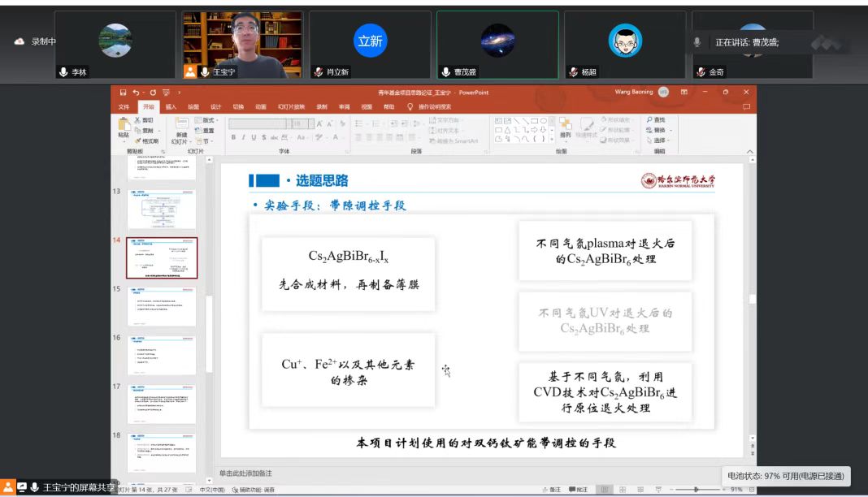868x497 pixels.
Task: Collapse the ribbon with the chevron arrow
Action: click(749, 151)
